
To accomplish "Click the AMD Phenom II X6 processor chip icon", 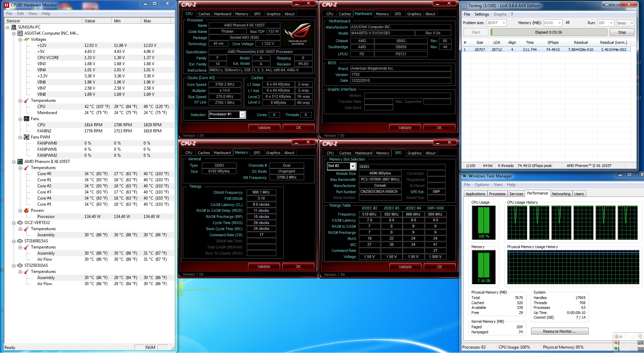I will point(20,162).
